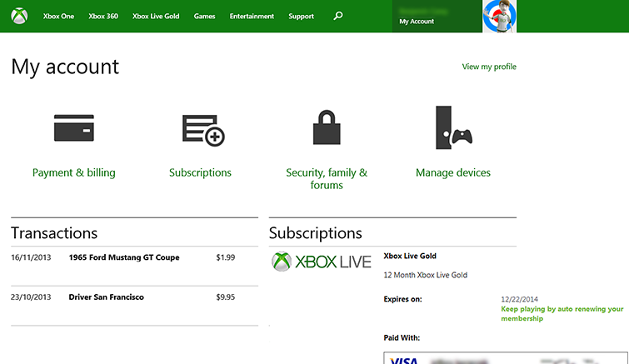Click the Transactions section heading

[54, 233]
